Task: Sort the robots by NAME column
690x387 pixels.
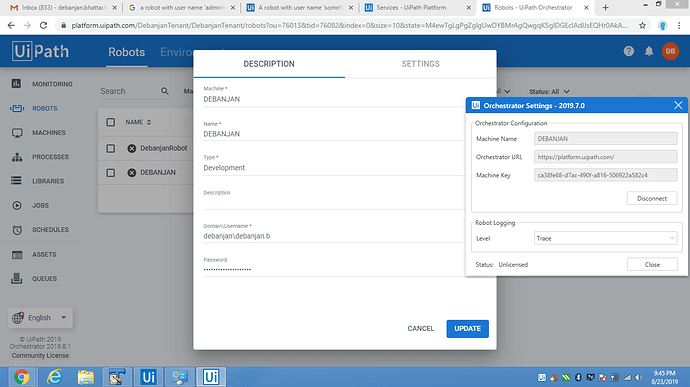Action: (138, 122)
